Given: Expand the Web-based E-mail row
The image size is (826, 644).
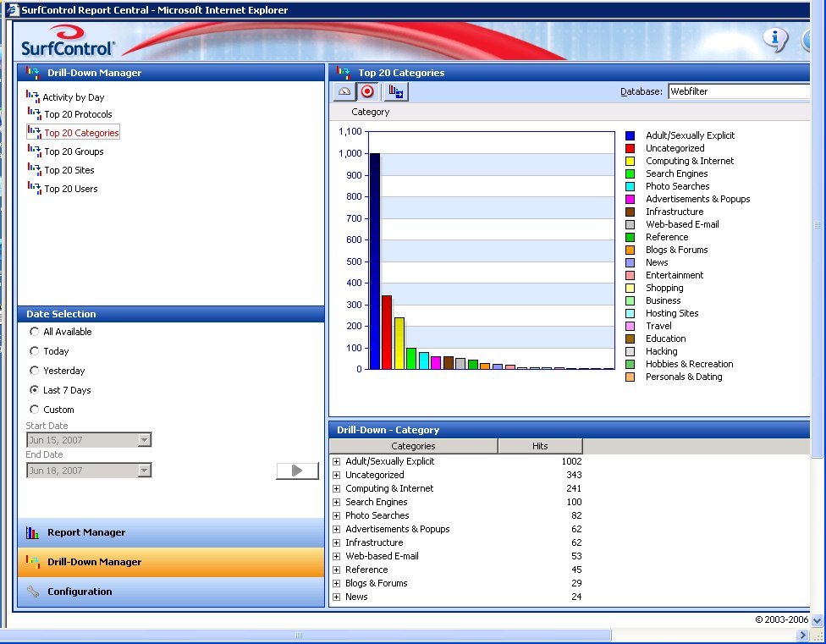Looking at the screenshot, I should point(337,556).
